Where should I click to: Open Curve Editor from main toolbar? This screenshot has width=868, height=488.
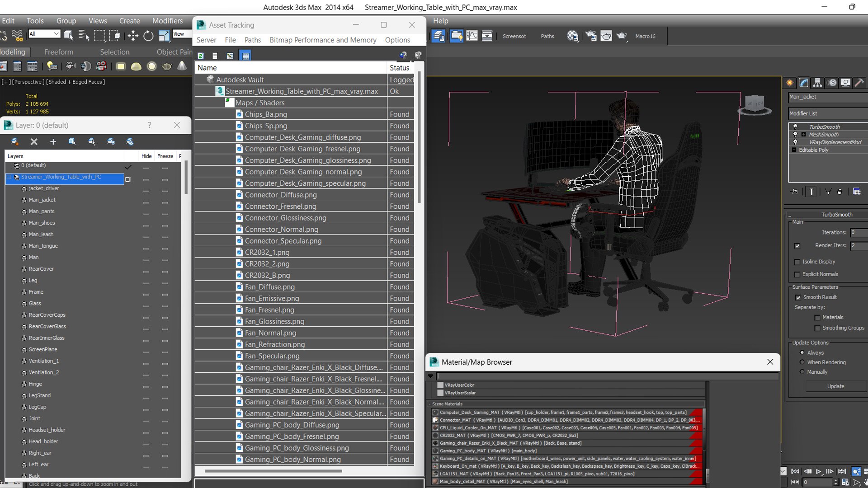pyautogui.click(x=472, y=36)
